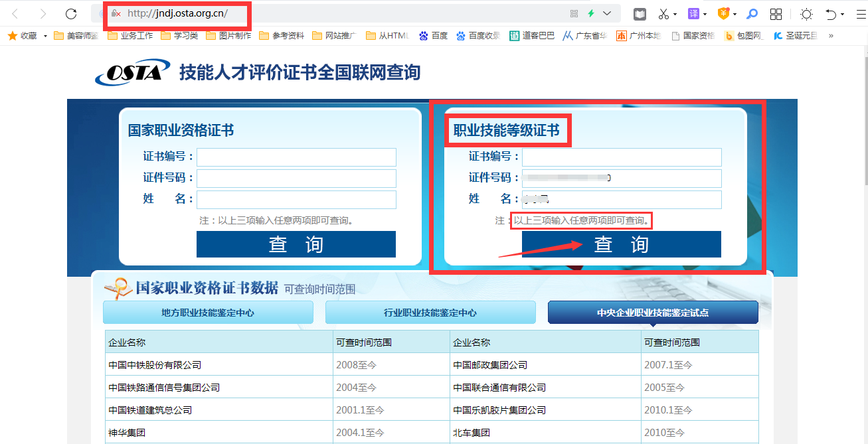868x444 pixels.
Task: Click the browser refresh button
Action: [x=71, y=14]
